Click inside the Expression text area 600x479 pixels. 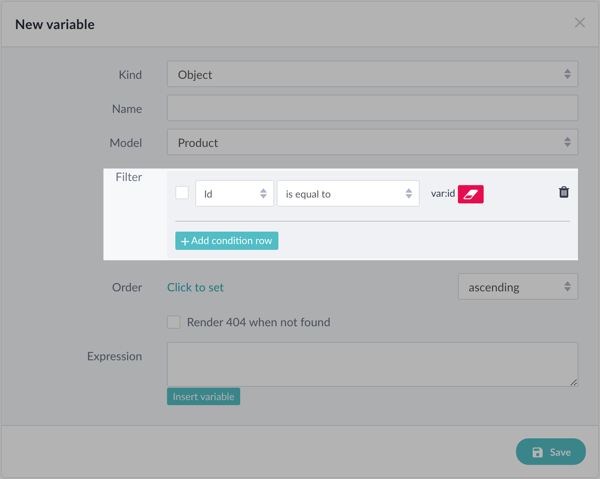coord(372,364)
